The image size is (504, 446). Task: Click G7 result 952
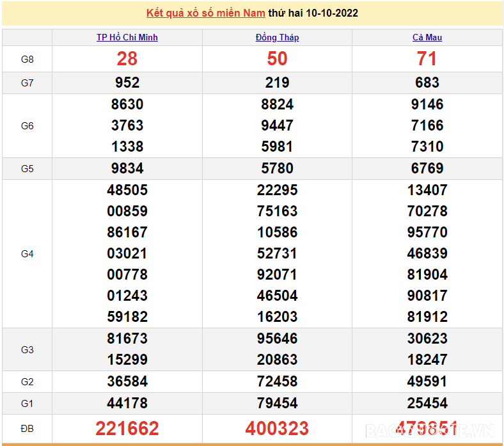(127, 83)
